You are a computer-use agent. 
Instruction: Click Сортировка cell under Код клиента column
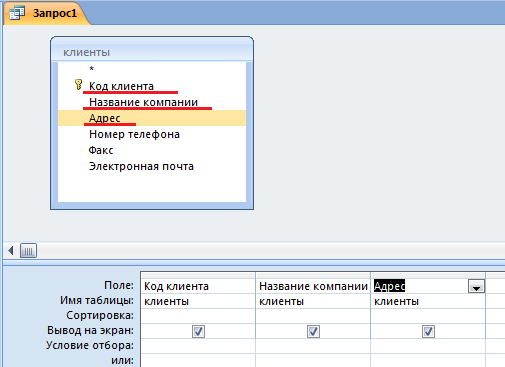pyautogui.click(x=198, y=316)
